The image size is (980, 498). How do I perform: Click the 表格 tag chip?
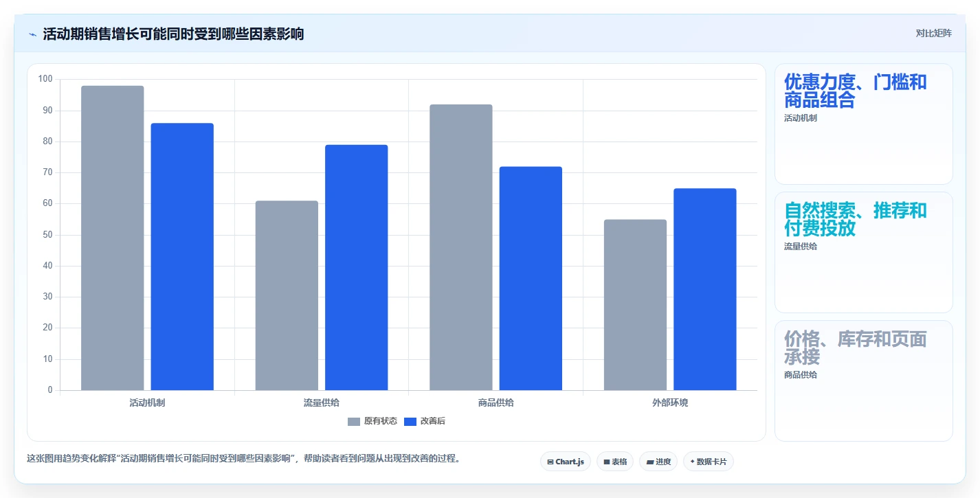[x=615, y=462]
